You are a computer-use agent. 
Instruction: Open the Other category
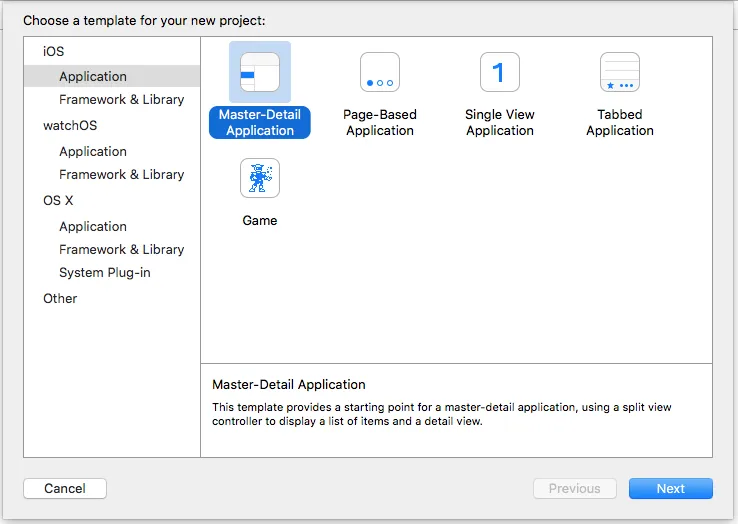60,299
